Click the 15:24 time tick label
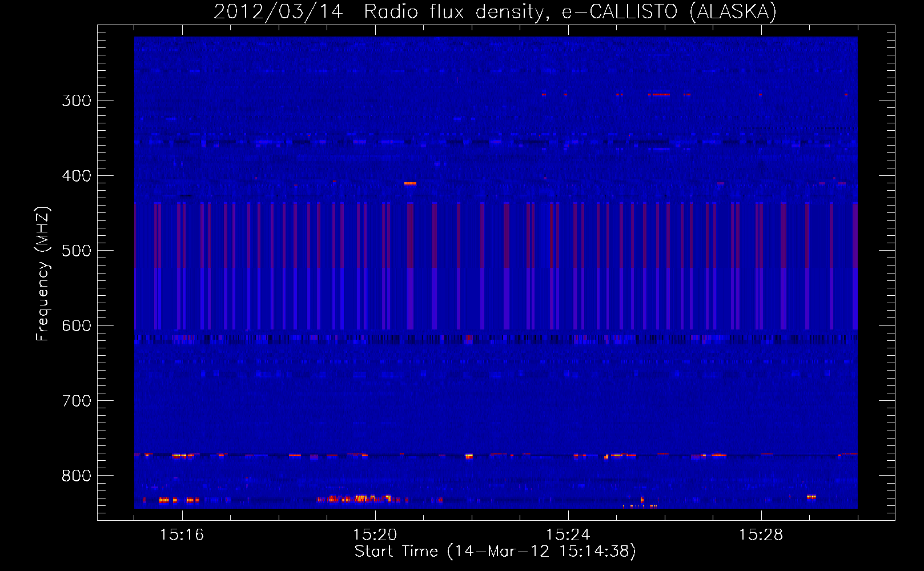Screen dimensions: 924x571 568,534
